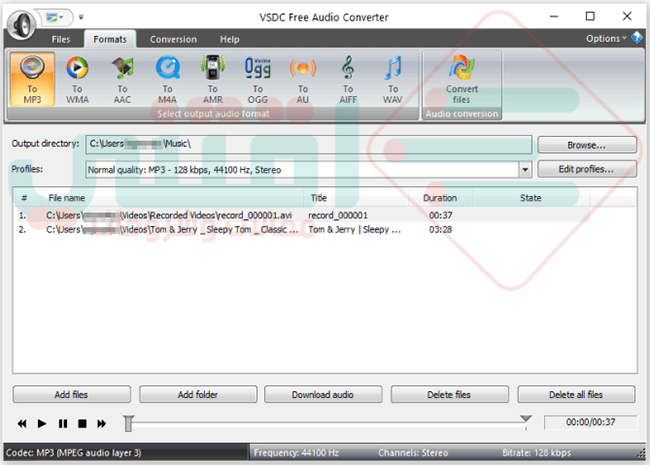This screenshot has height=465, width=650.
Task: Open the speaker application menu button
Action: click(22, 25)
